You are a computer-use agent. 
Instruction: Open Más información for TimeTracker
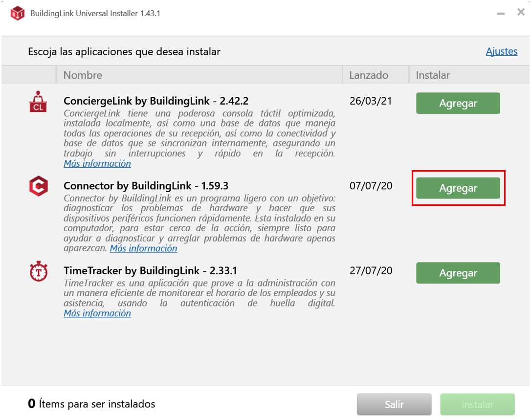[x=97, y=313]
